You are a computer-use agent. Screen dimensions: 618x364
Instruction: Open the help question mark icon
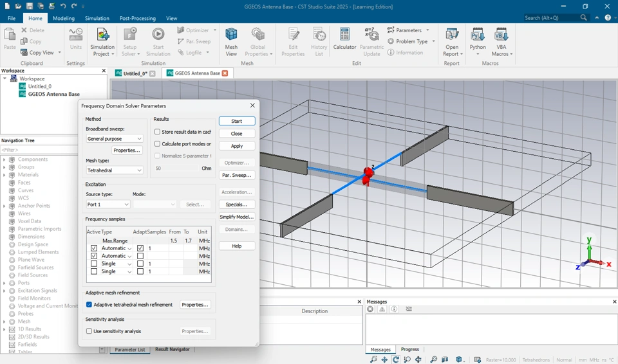pyautogui.click(x=608, y=18)
